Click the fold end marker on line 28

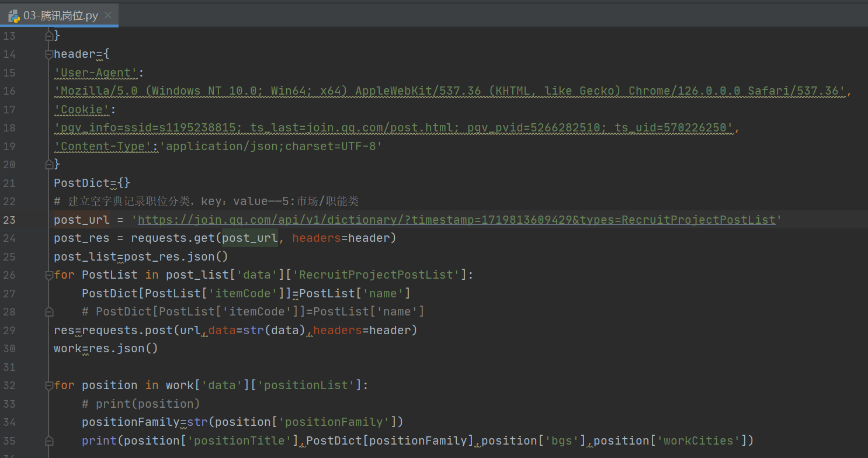[49, 311]
